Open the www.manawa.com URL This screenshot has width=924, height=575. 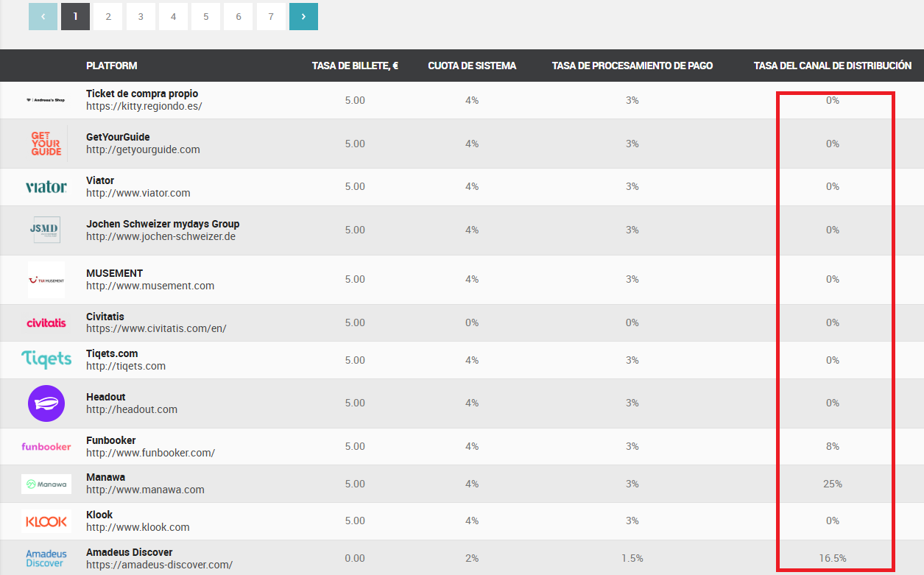(x=145, y=490)
